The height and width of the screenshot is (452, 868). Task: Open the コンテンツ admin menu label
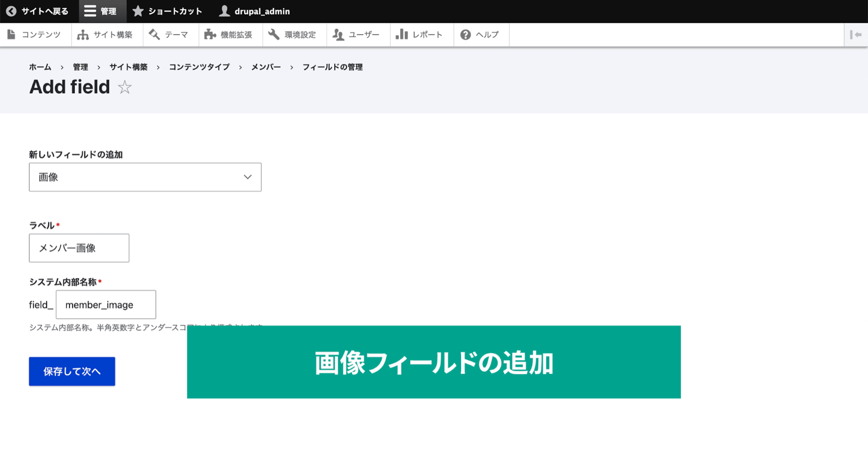click(41, 35)
